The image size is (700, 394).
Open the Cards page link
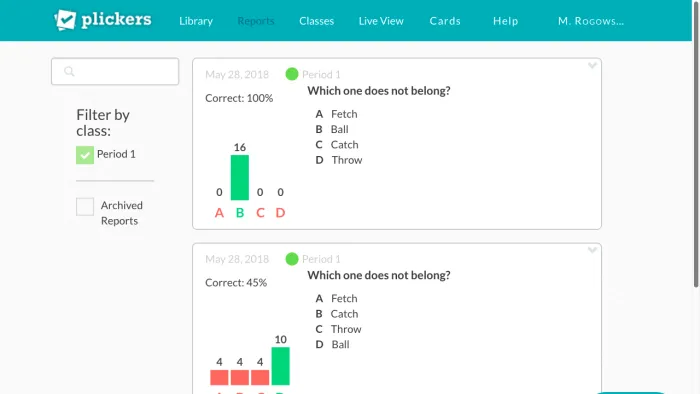(445, 21)
